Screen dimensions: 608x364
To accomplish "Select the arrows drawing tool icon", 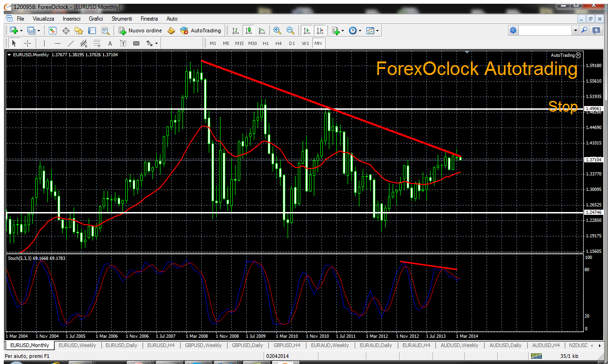I will [x=150, y=44].
